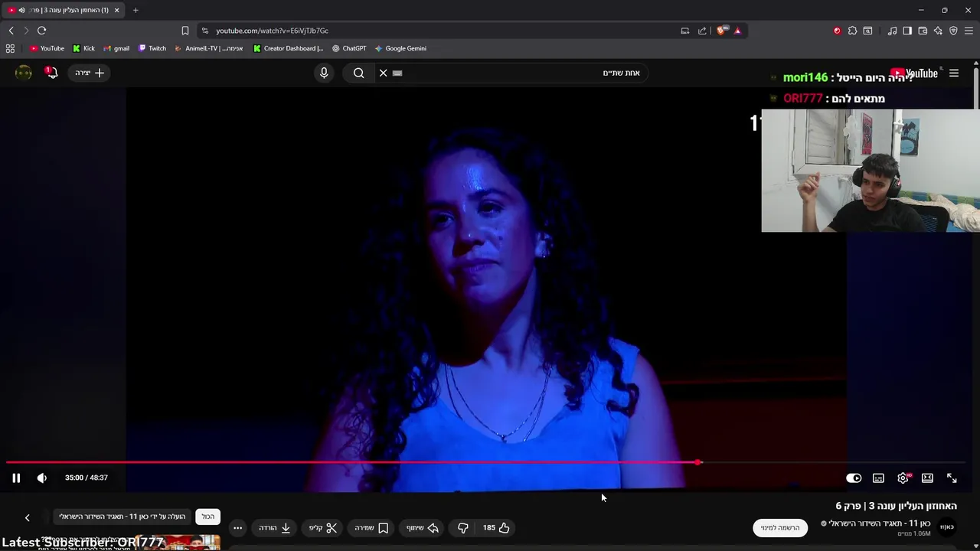980x551 pixels.
Task: Bookmark this page using the bookmark icon
Action: (x=185, y=31)
